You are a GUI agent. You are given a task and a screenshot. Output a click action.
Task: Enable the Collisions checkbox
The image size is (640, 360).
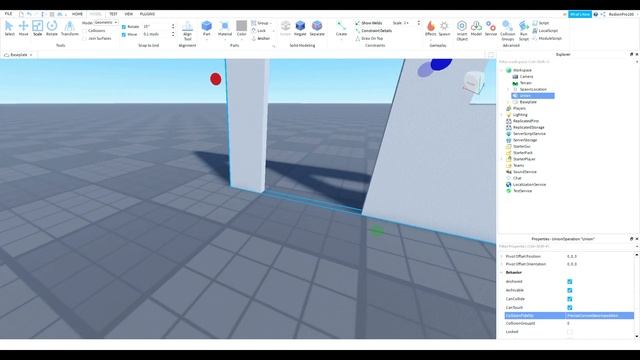click(x=84, y=31)
